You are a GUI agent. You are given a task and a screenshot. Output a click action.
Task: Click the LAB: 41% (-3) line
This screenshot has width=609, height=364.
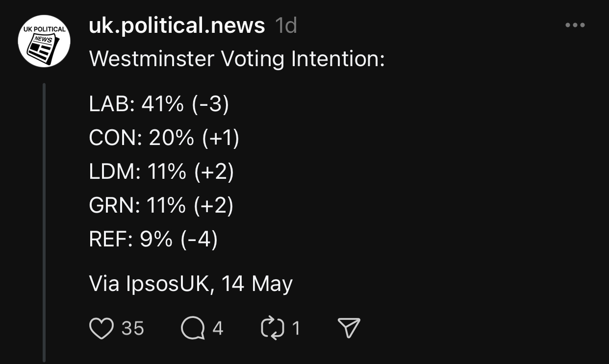[159, 104]
